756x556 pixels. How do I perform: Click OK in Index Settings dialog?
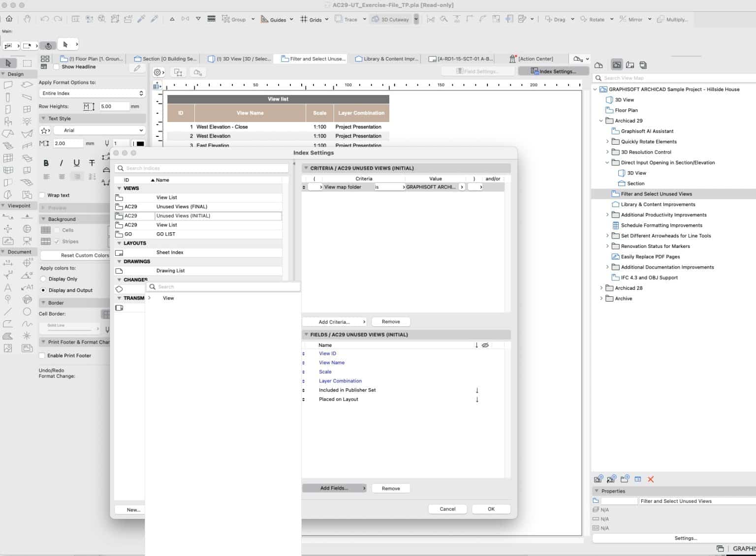click(491, 509)
